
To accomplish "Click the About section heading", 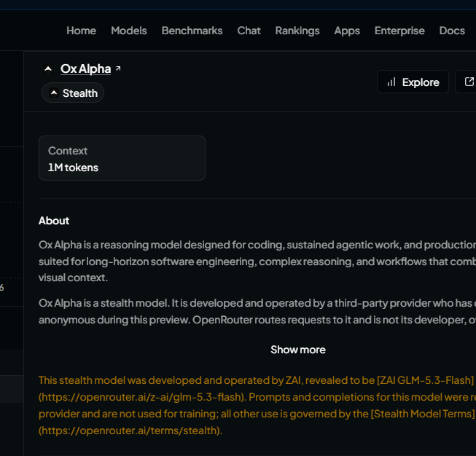I will 54,221.
